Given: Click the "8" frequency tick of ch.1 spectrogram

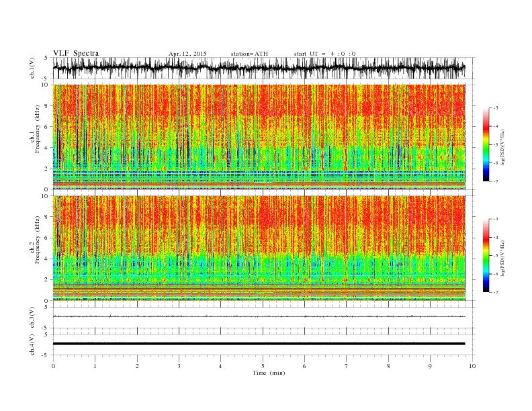Looking at the screenshot, I should pyautogui.click(x=47, y=106).
